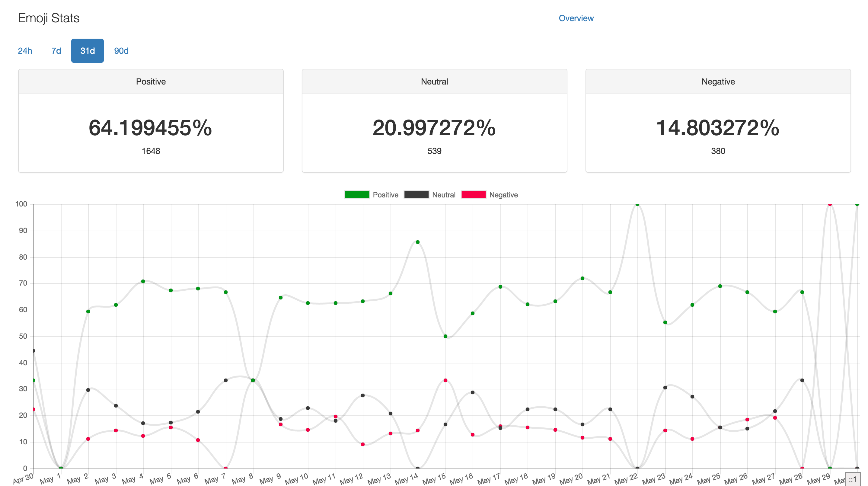Click the red May 15 data point
The width and height of the screenshot is (868, 486).
[x=445, y=381]
